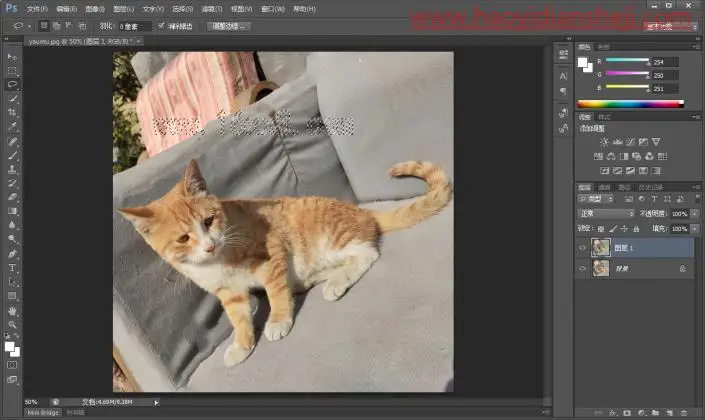Select the Crop tool
705x420 pixels.
[12, 112]
